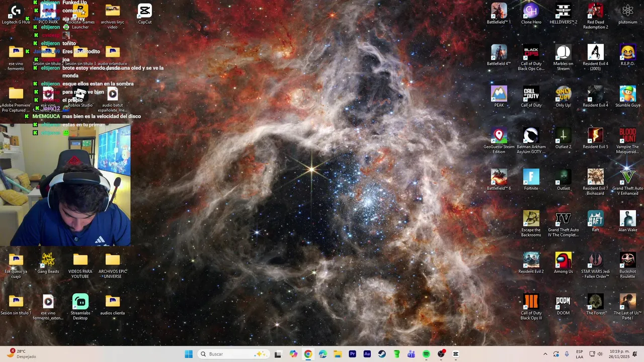Open Adobe Premiere Pro from the taskbar

click(352, 354)
